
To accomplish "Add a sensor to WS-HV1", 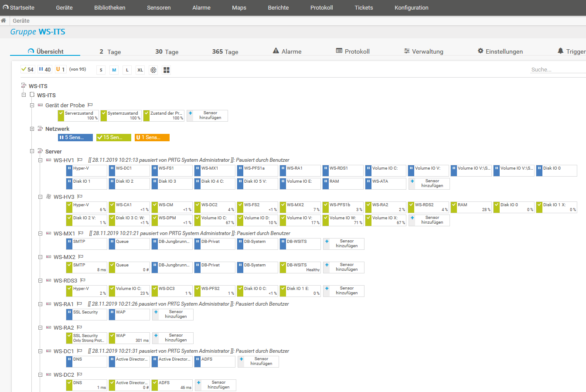I will tap(429, 184).
